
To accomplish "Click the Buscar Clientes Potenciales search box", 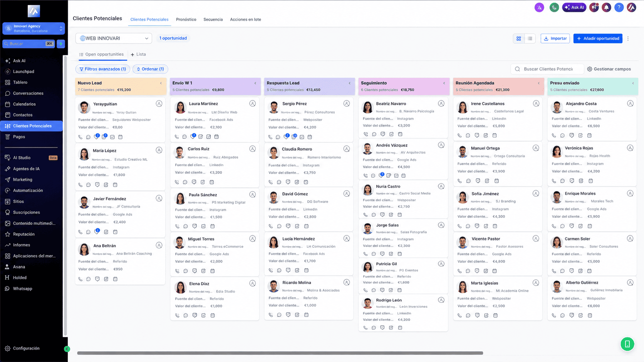I will point(547,69).
